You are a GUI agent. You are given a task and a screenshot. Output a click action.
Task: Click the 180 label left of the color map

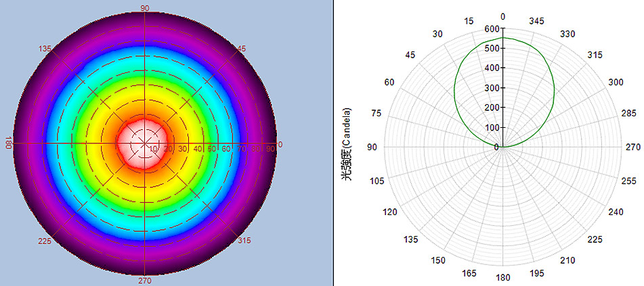click(x=9, y=144)
